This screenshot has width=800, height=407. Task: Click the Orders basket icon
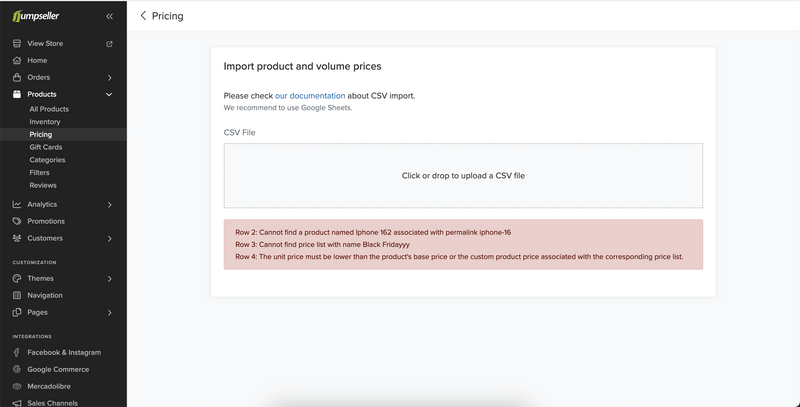point(17,77)
